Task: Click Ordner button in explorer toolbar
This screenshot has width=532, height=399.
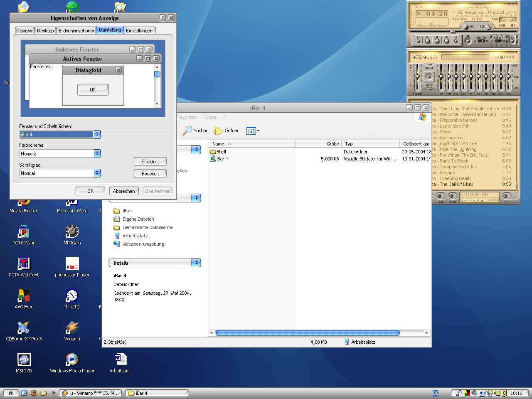Action: [x=227, y=131]
